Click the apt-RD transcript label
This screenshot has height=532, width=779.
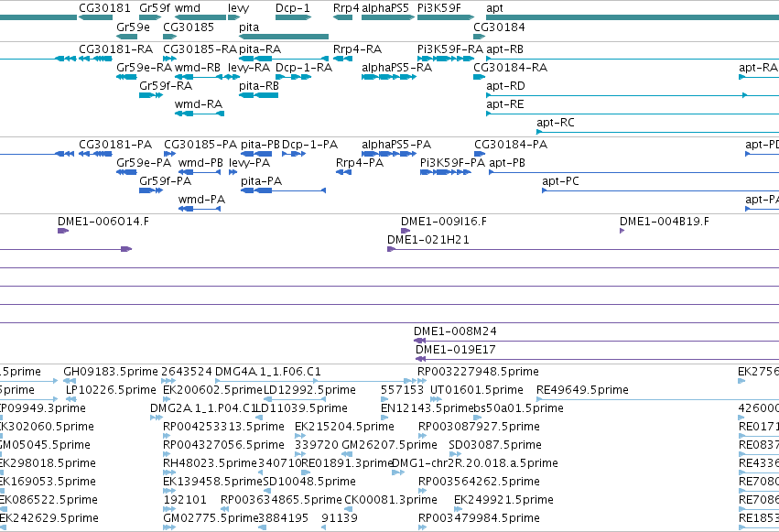click(x=505, y=86)
